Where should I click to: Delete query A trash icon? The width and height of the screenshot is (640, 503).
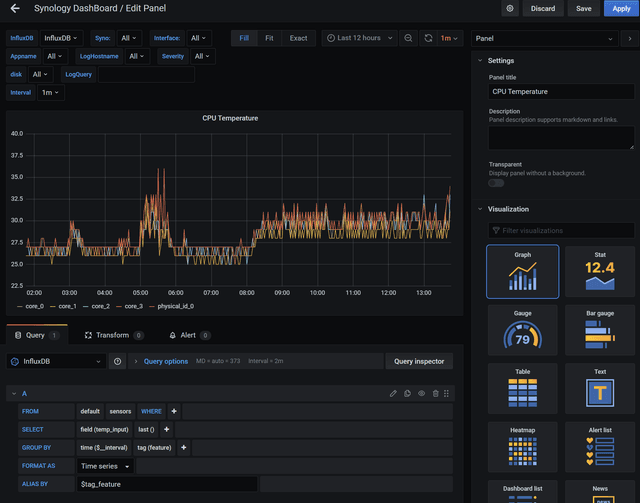[436, 394]
